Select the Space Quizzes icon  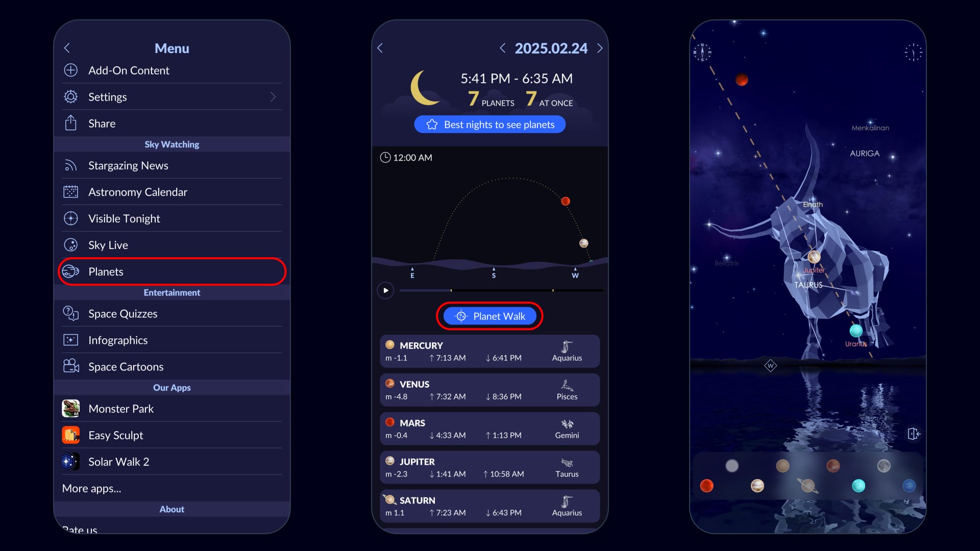point(71,314)
